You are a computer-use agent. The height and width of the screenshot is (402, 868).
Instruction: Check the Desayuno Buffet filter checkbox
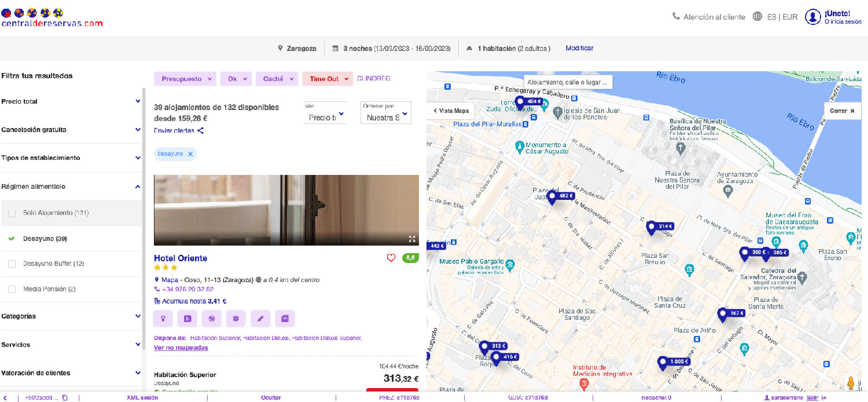coord(12,264)
